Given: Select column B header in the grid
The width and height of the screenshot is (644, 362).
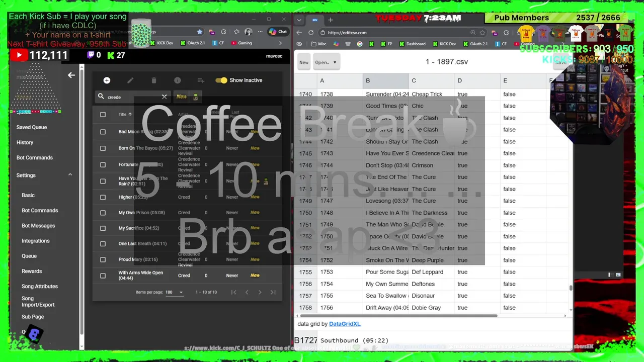Looking at the screenshot, I should [x=385, y=80].
